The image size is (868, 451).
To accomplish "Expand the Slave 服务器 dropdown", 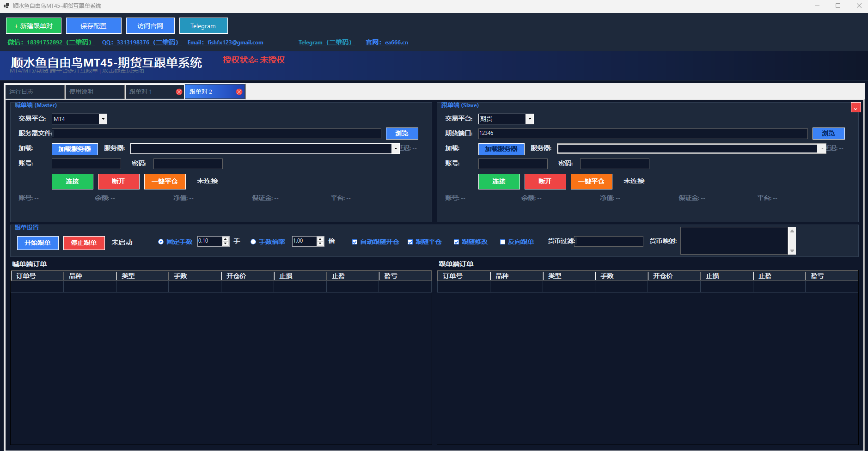I will 822,149.
